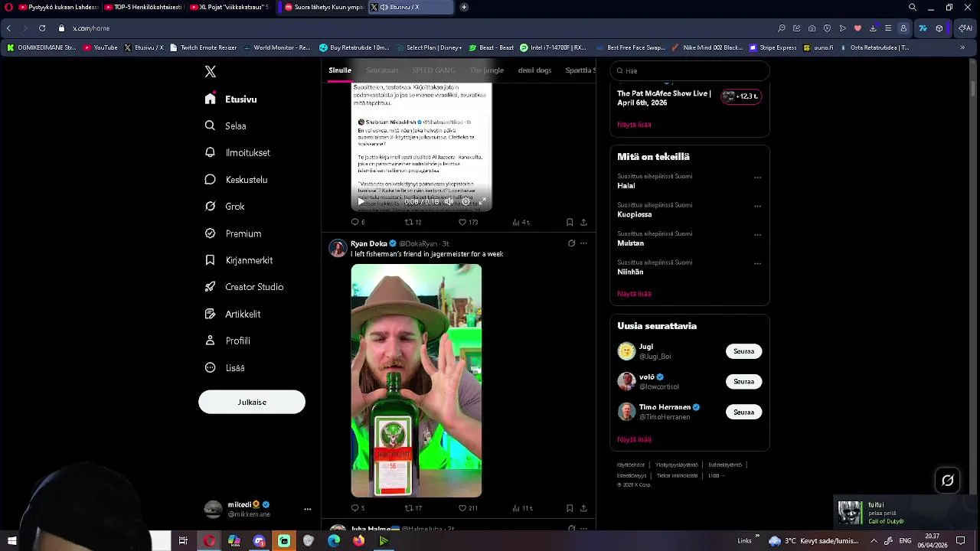Mute the top post video
This screenshot has width=980, height=551.
click(449, 201)
